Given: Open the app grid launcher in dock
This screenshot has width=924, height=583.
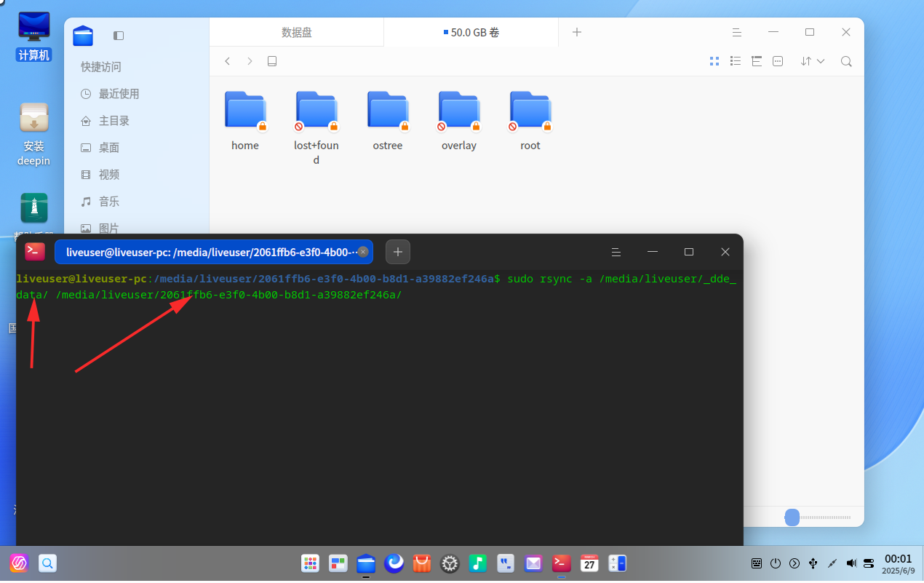Looking at the screenshot, I should click(311, 563).
